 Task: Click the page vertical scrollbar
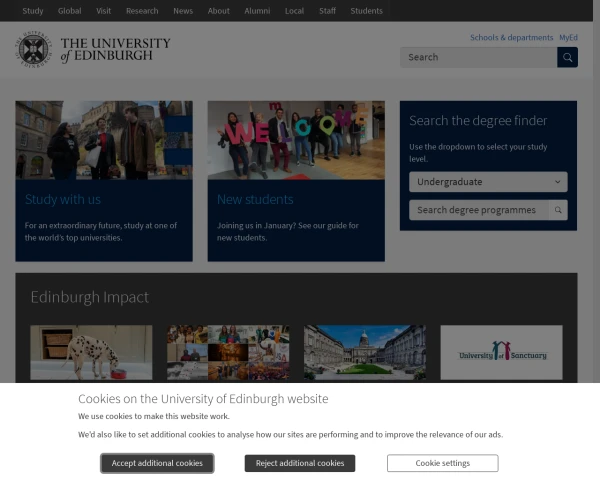point(597,191)
